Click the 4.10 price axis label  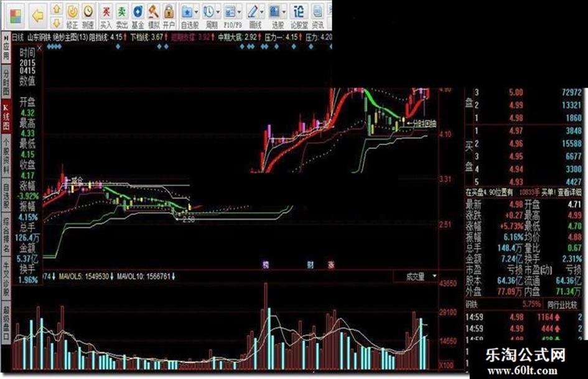coord(446,134)
